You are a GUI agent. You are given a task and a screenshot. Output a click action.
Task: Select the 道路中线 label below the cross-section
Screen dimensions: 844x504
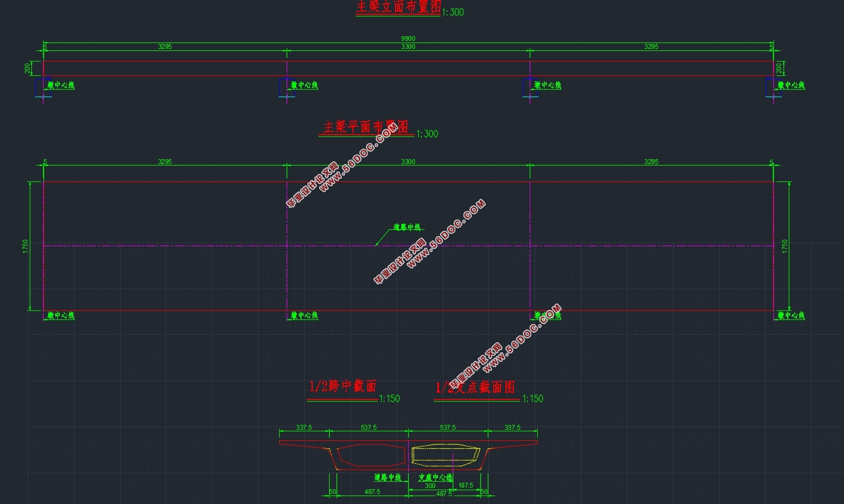[x=387, y=477]
